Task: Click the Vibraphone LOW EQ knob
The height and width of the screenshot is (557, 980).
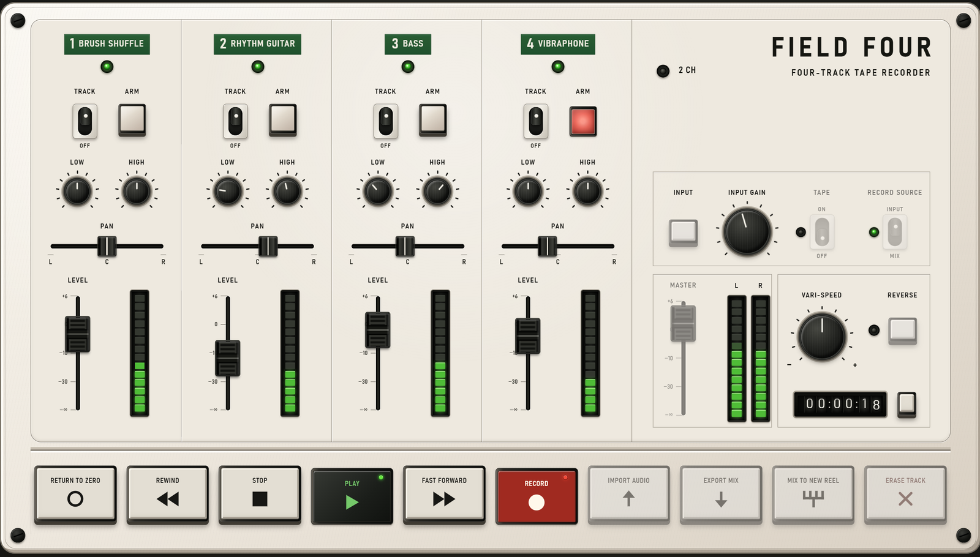Action: click(528, 192)
